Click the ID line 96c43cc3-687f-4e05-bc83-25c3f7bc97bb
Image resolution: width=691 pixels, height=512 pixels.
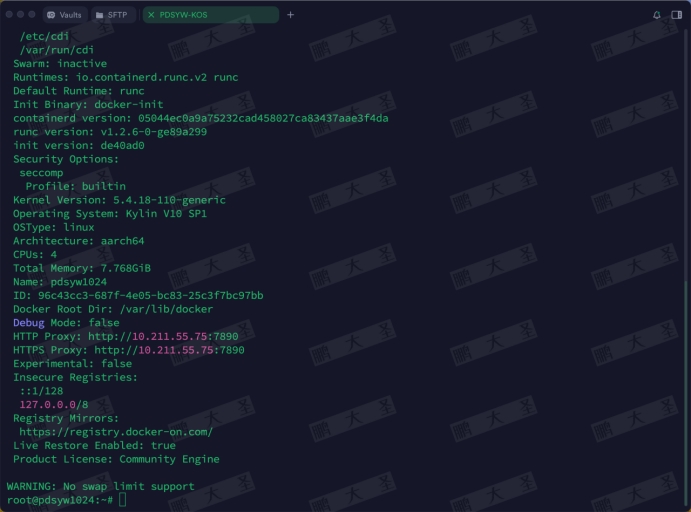[x=138, y=295]
